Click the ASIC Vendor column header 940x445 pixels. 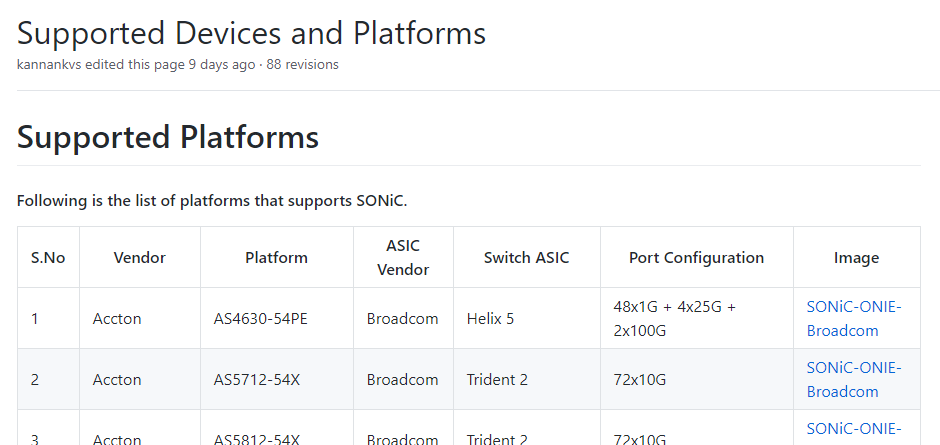(403, 258)
